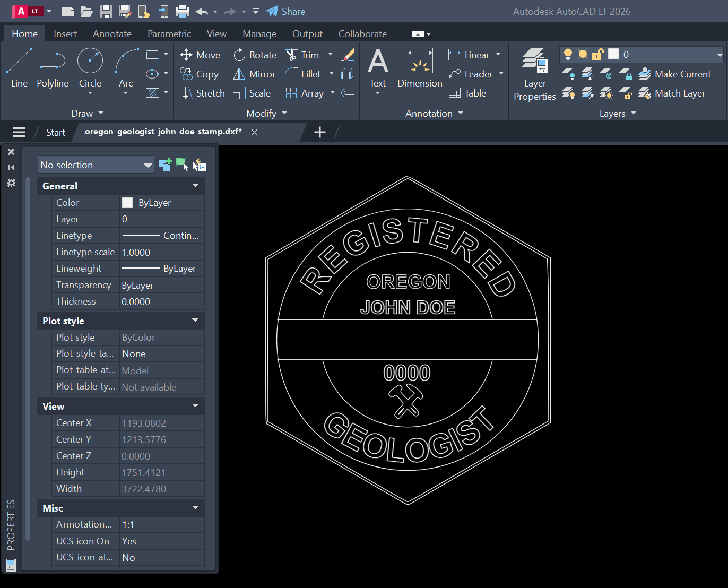Collapse the View properties section
The image size is (728, 588).
tap(195, 406)
